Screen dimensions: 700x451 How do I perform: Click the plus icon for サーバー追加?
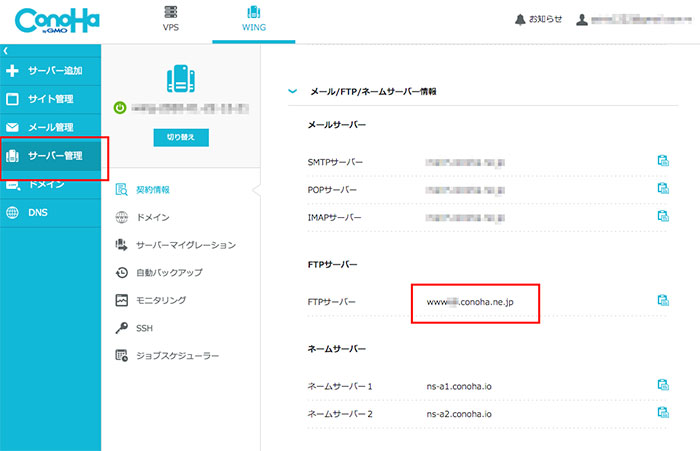(12, 71)
